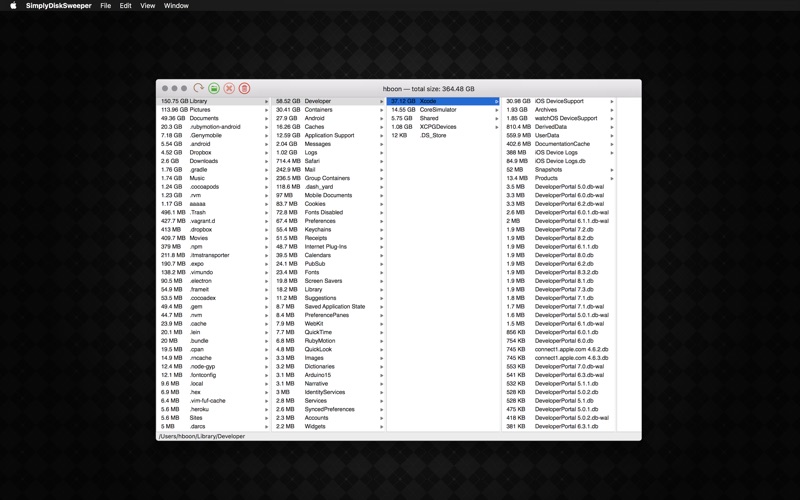Screen dimensions: 800x500
Task: Select the Caches folder row
Action: coord(329,127)
